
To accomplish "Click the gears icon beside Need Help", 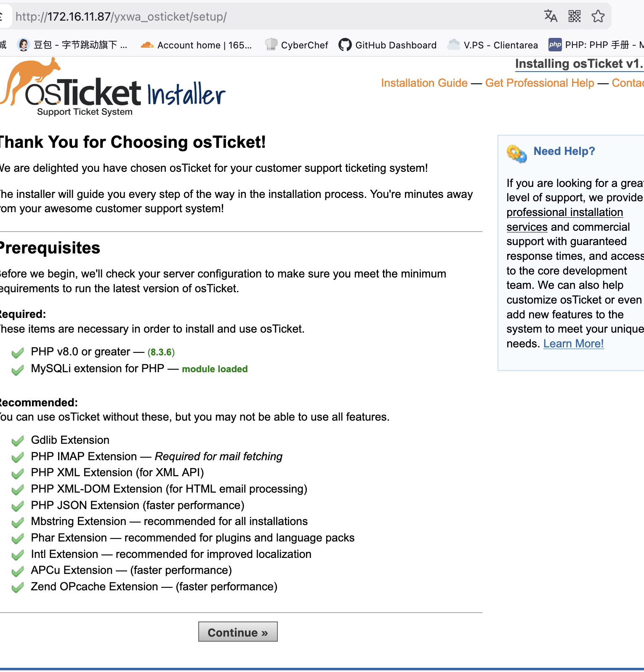I will click(516, 154).
